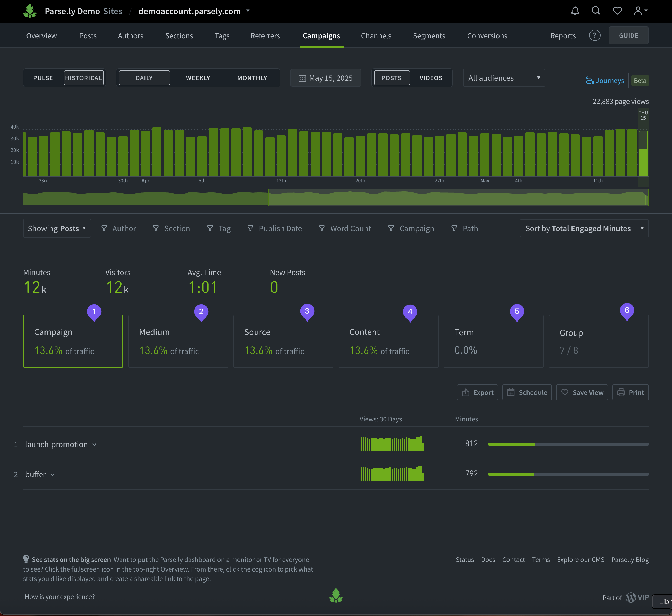
Task: Click the Publish Date filter funnel icon
Action: [x=250, y=228]
